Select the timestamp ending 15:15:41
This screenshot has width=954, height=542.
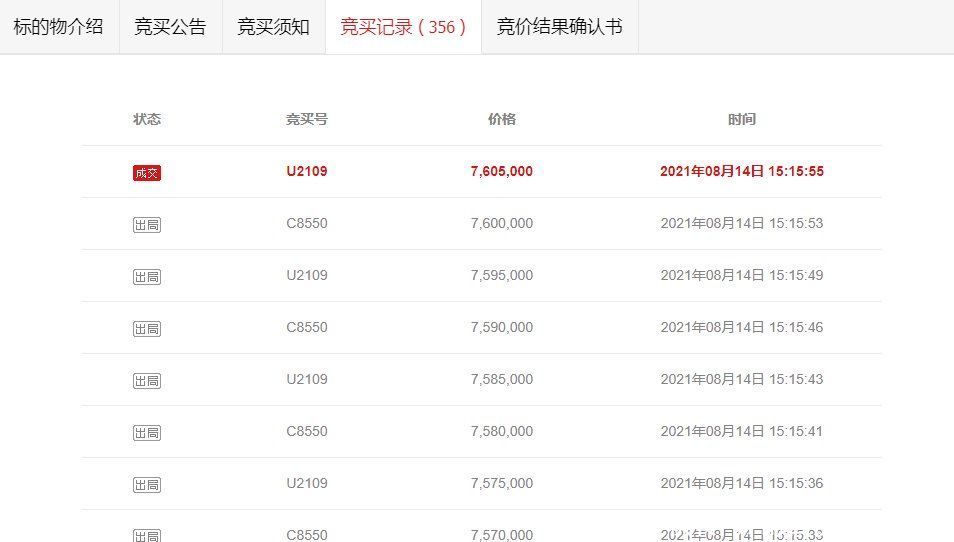742,431
